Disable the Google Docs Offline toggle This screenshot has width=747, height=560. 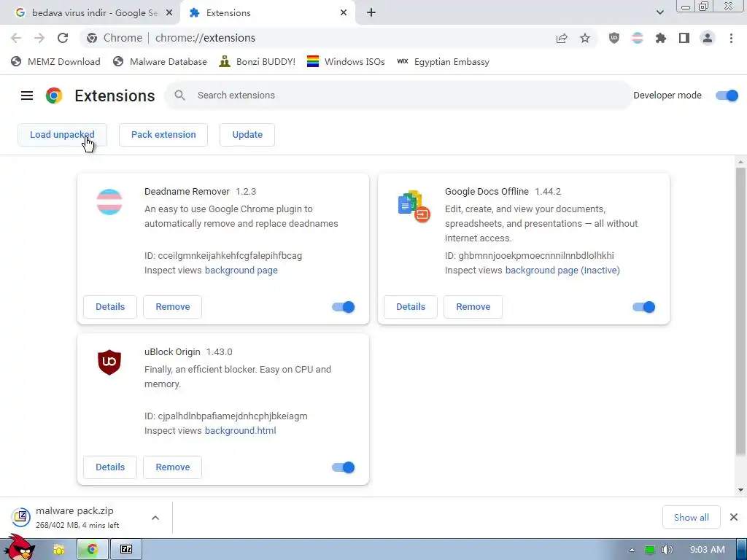[644, 307]
